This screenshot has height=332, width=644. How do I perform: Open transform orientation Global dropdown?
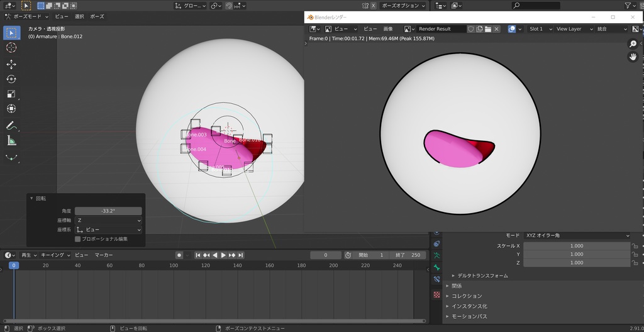point(190,6)
